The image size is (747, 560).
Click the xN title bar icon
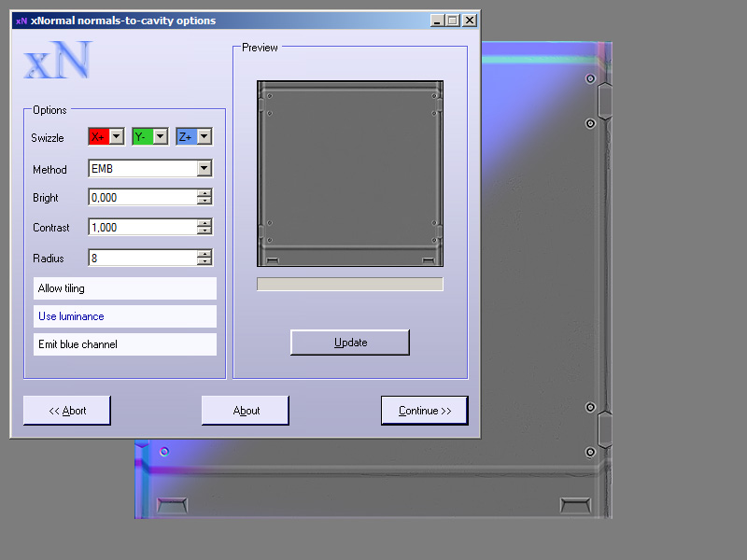21,21
